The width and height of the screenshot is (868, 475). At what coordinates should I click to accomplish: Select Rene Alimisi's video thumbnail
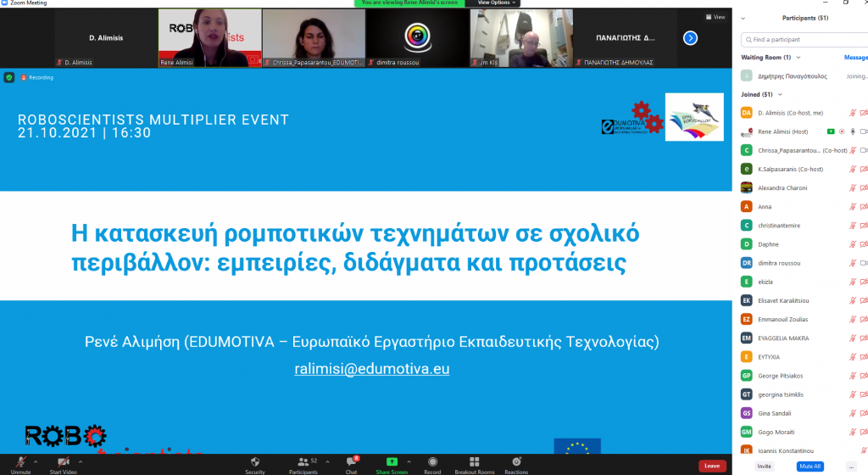(x=210, y=37)
